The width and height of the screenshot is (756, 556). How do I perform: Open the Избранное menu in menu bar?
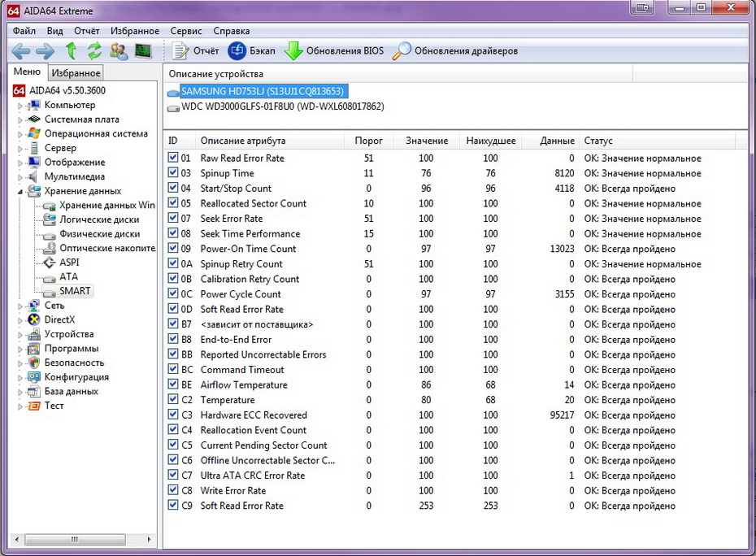coord(135,31)
